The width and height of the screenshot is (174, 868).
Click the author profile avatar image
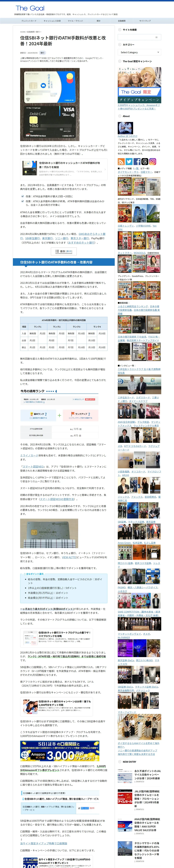pyautogui.click(x=125, y=128)
